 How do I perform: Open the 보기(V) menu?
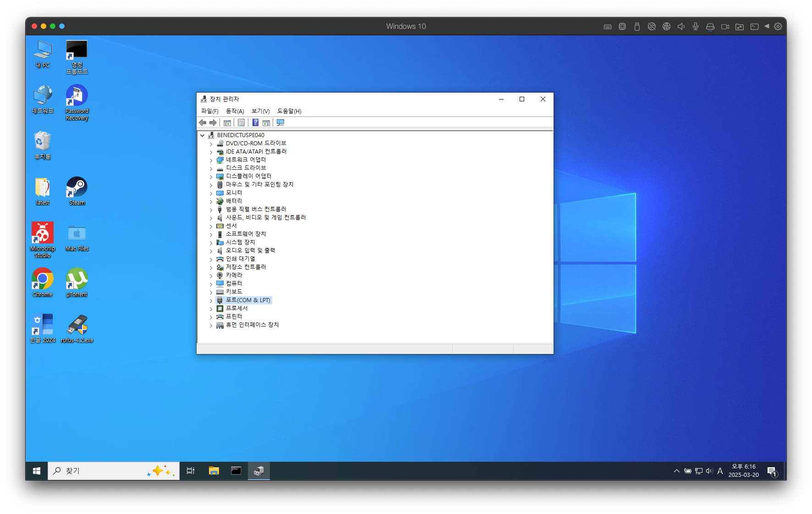point(260,111)
